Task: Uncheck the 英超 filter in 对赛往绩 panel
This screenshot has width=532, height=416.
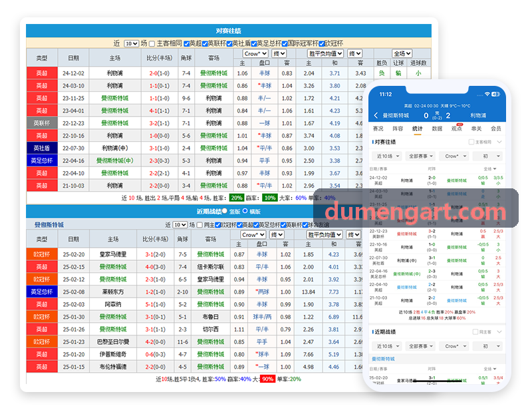Action: click(186, 44)
